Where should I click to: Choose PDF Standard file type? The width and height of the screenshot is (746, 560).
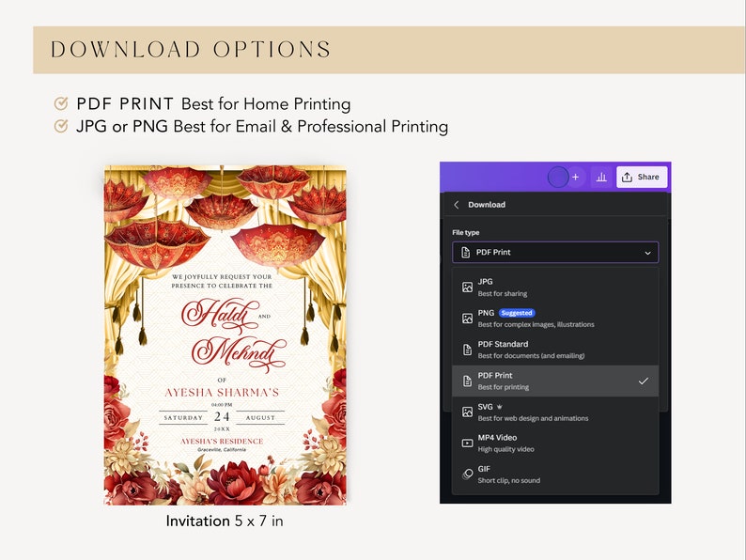tap(555, 350)
